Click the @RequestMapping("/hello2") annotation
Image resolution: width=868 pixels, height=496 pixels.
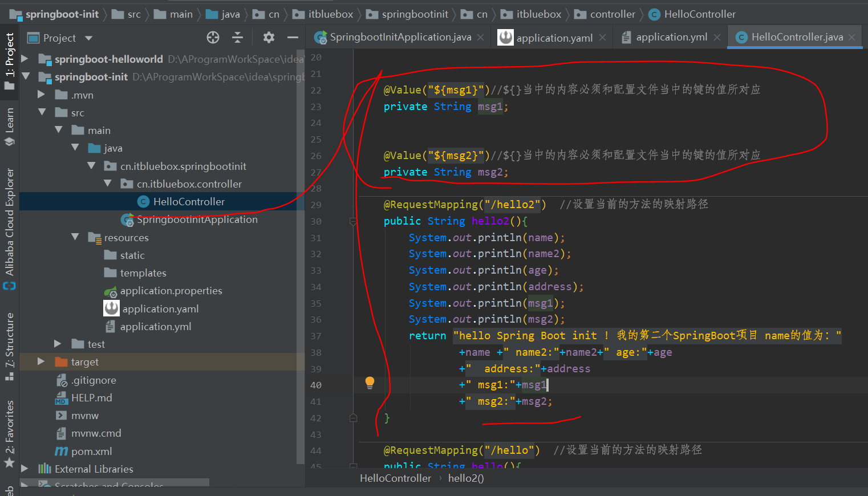465,204
